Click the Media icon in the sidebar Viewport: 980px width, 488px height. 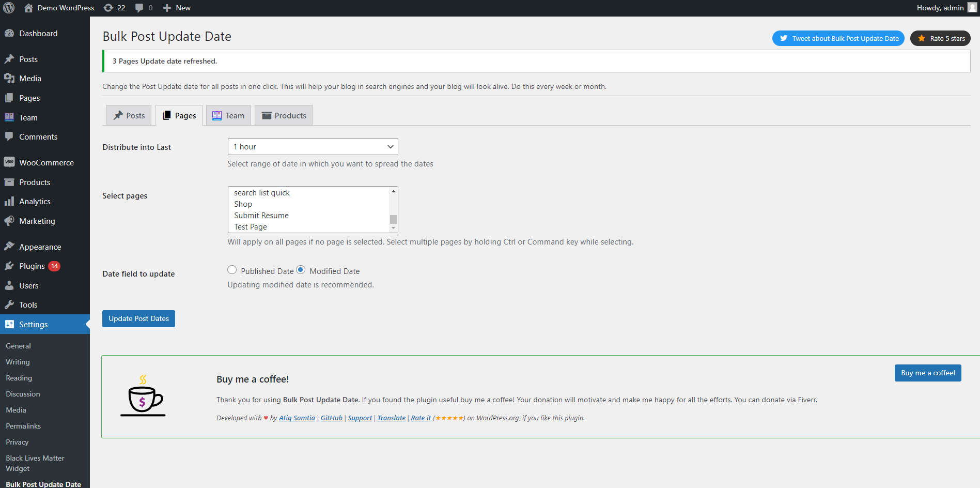(x=9, y=78)
